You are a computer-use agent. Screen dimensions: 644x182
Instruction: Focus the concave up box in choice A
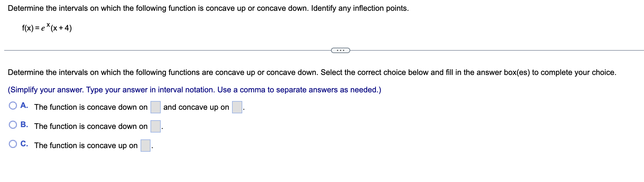point(237,107)
